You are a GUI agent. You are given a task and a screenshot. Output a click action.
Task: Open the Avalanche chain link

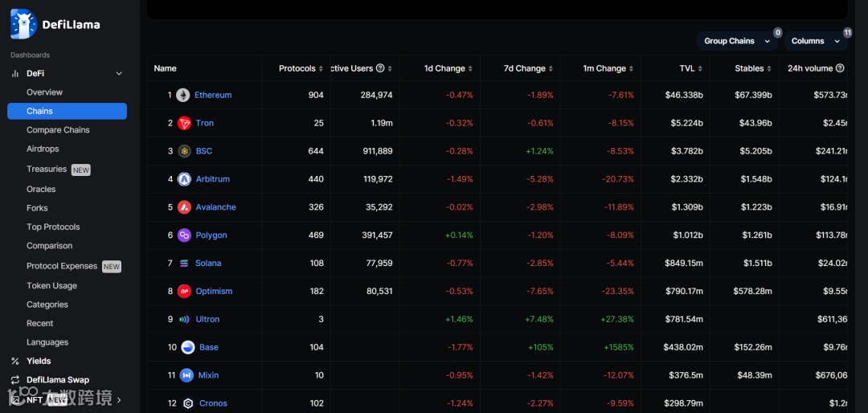(x=216, y=207)
